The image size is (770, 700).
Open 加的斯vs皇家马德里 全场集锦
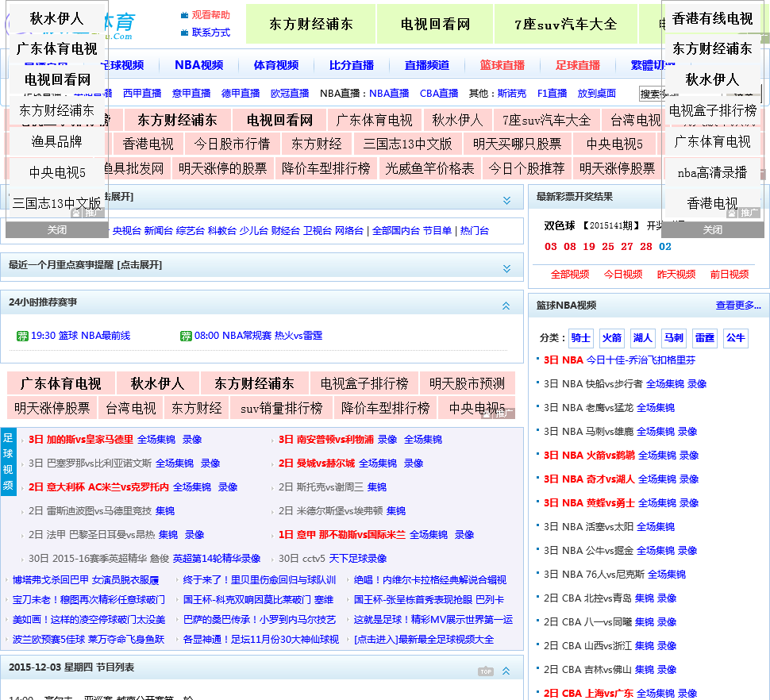point(156,440)
